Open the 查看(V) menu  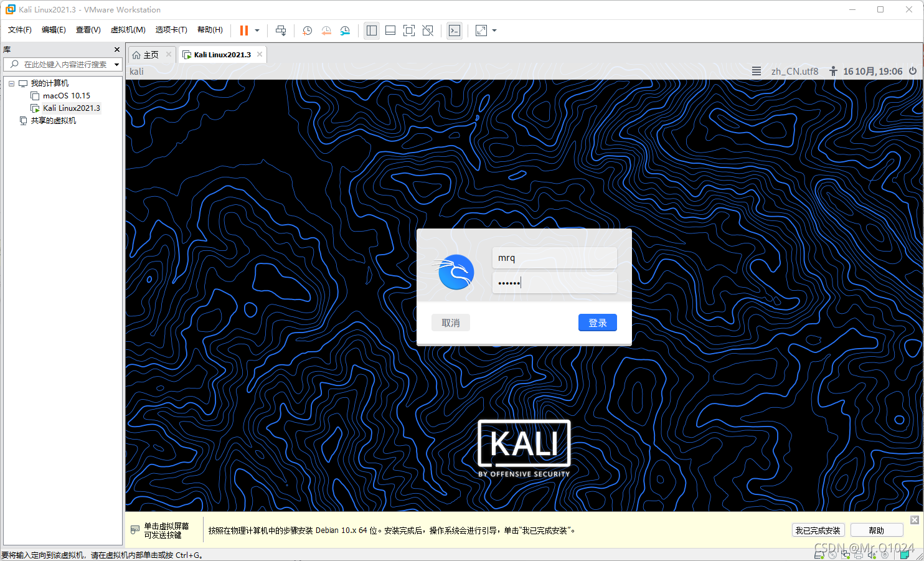(88, 30)
